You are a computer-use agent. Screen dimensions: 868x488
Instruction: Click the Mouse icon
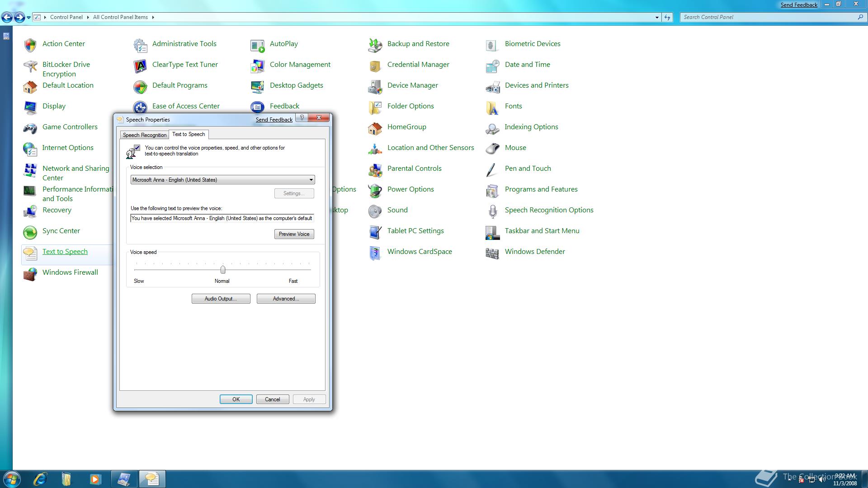click(x=492, y=149)
